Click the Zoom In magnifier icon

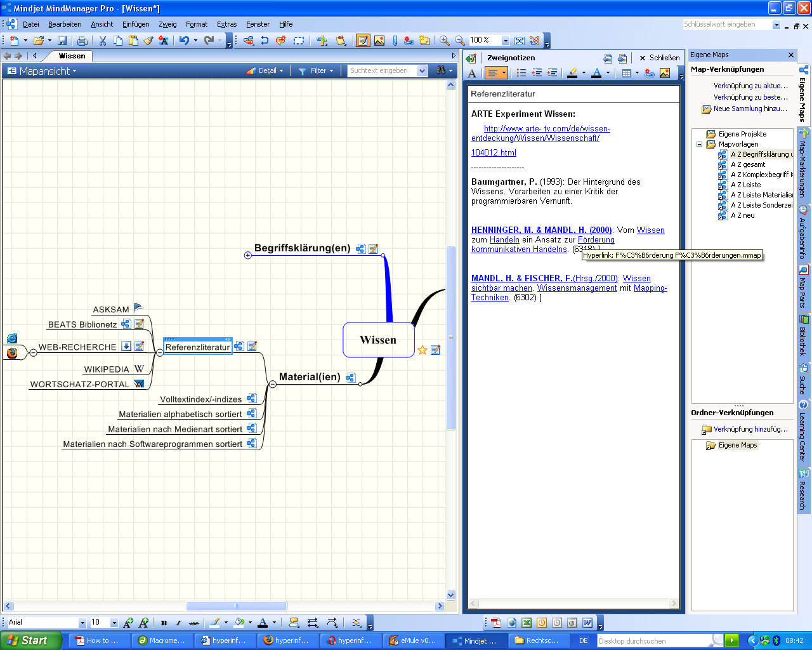445,41
